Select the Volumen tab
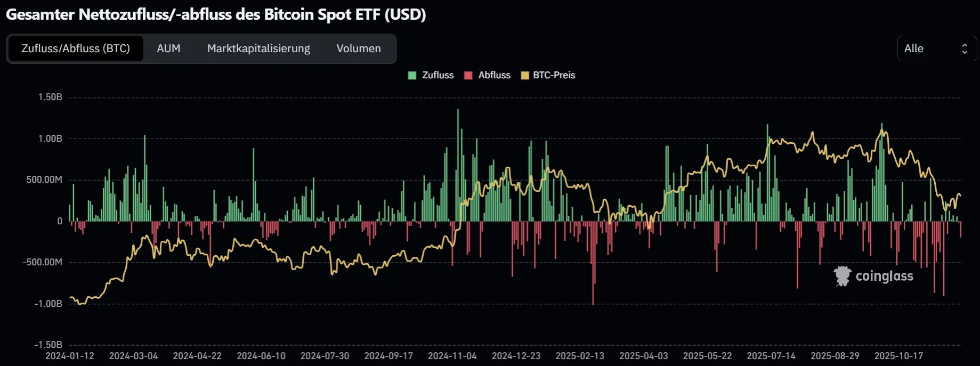The width and height of the screenshot is (980, 366). [x=358, y=48]
